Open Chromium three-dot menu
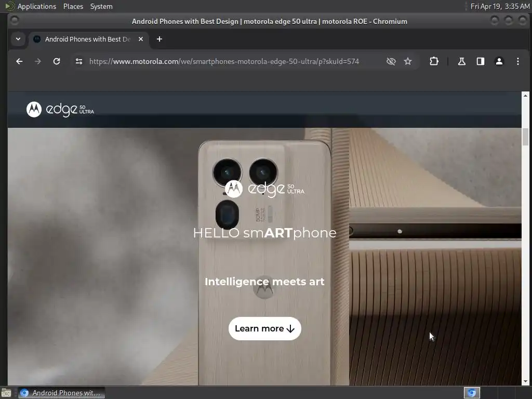532x399 pixels. pyautogui.click(x=518, y=61)
